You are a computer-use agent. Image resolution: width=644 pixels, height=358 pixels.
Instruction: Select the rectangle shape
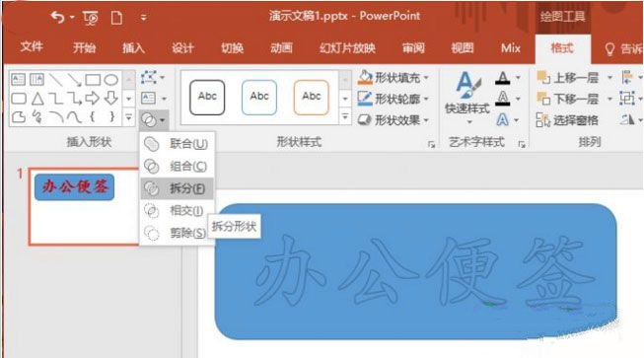(x=93, y=79)
